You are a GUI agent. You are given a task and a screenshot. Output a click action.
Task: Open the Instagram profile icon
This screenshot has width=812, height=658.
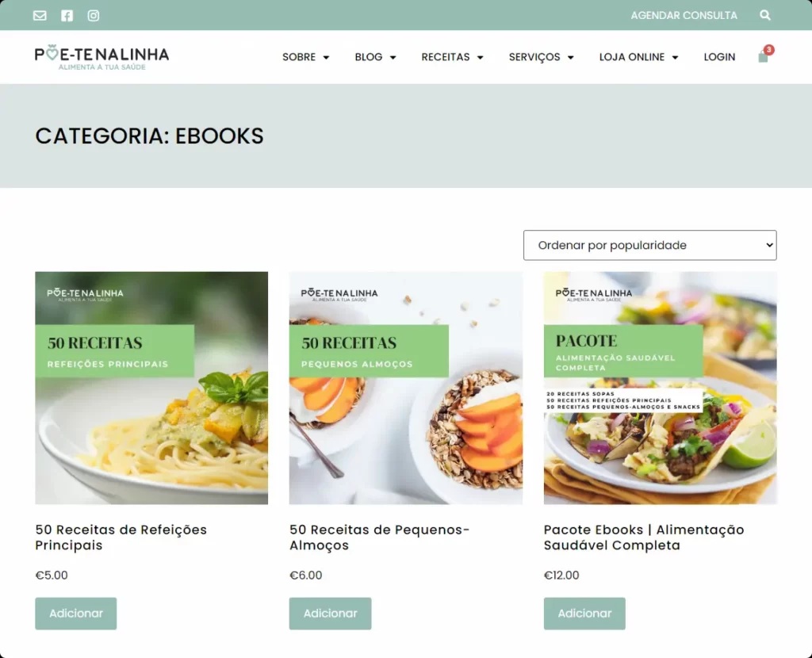click(x=94, y=16)
